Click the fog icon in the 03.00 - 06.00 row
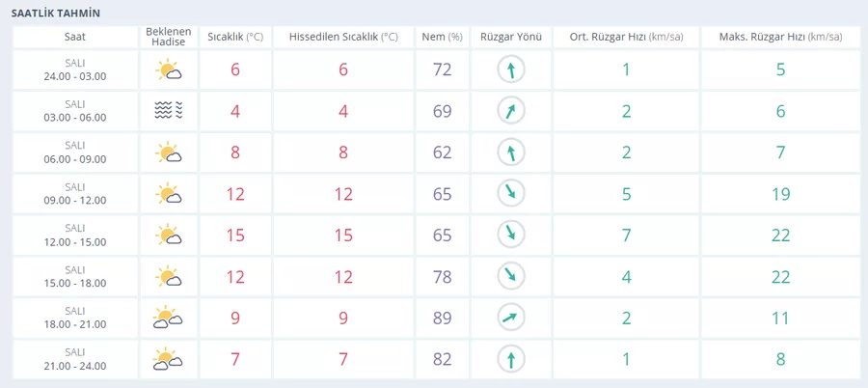The image size is (868, 388). pyautogui.click(x=168, y=111)
